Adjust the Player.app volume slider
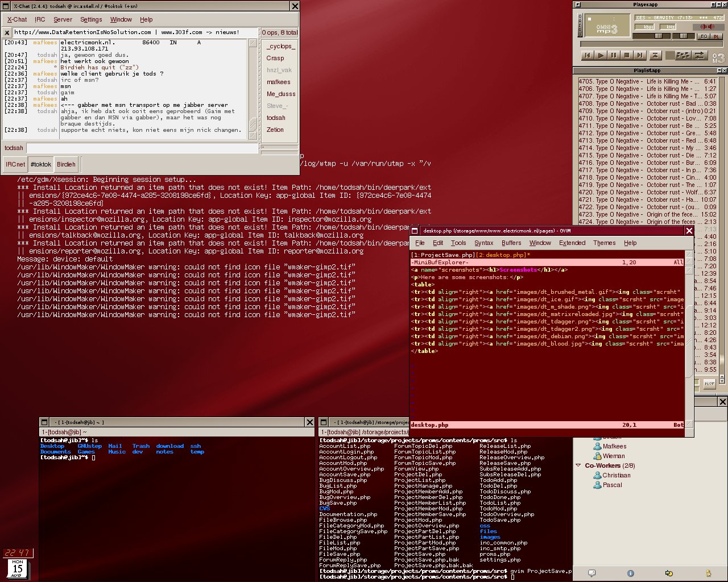Viewport: 728px width, 582px height. (x=651, y=36)
